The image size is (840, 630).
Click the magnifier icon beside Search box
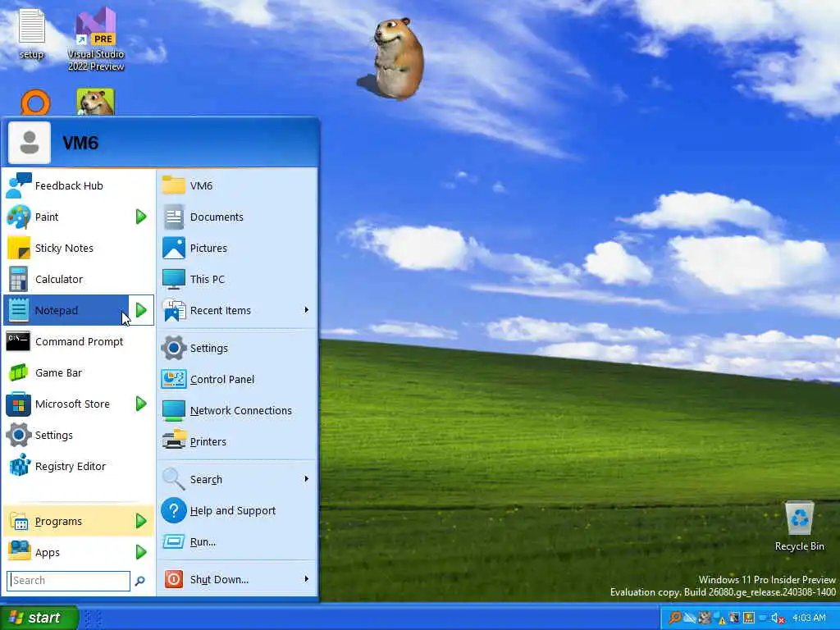(x=140, y=581)
